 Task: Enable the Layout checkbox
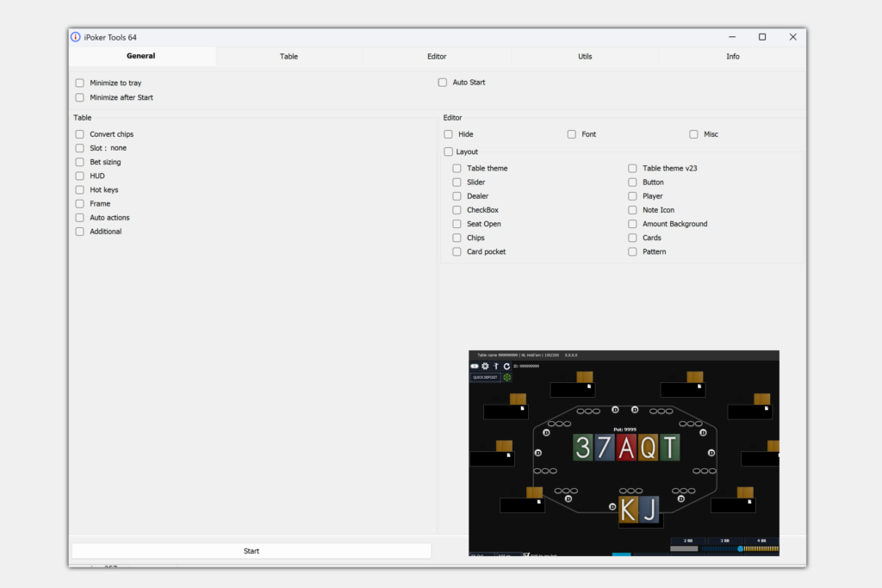[448, 152]
